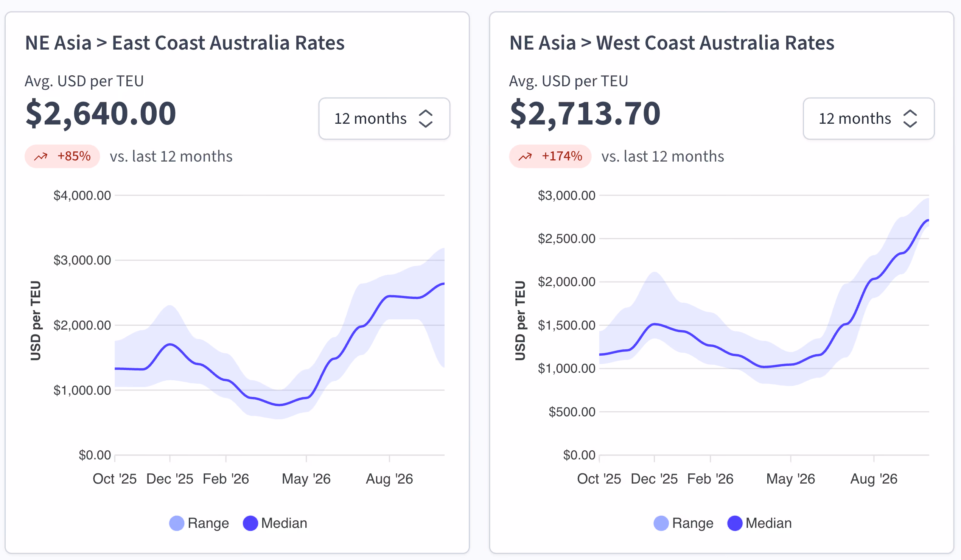
Task: Click Aug '26 tick in West Coast chart
Action: tap(874, 479)
